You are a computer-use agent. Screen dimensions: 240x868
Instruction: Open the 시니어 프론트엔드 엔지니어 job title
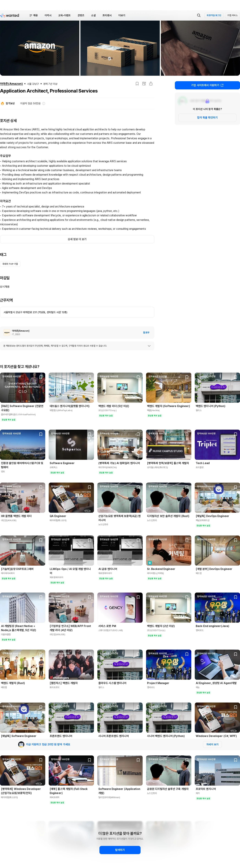(x=114, y=736)
